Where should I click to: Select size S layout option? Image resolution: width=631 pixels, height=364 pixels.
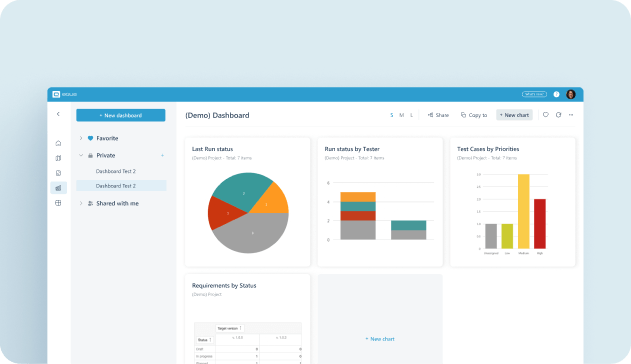(x=392, y=115)
